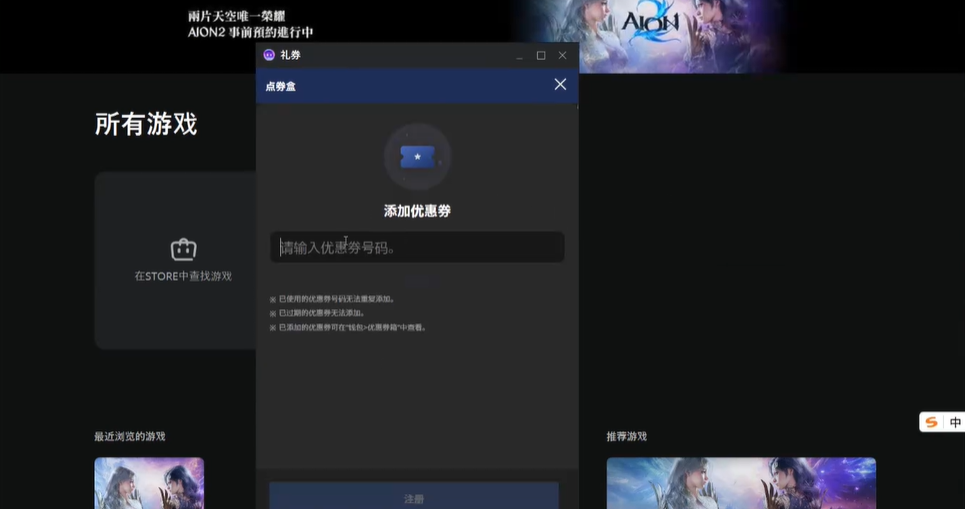Minimize the 礼券 window
Viewport: 965px width, 509px height.
coord(519,56)
